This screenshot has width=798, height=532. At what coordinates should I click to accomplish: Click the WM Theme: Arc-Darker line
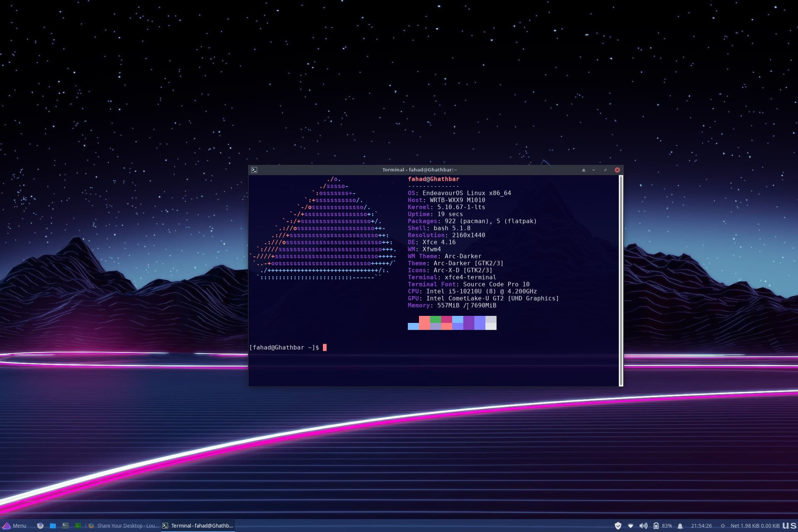(x=444, y=256)
